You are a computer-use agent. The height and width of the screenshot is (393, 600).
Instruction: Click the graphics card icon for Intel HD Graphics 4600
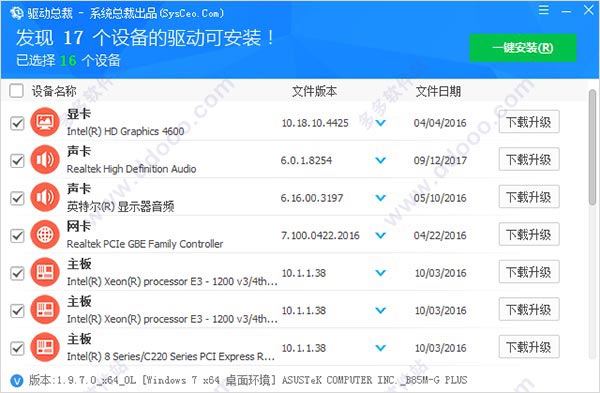[45, 122]
